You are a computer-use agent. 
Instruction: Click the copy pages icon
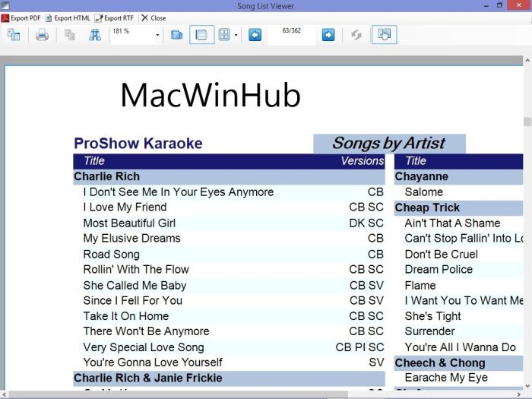click(70, 35)
